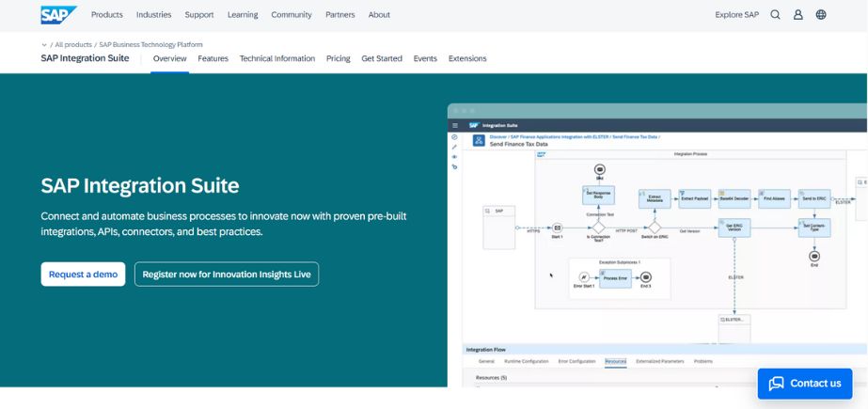Click the Problems tab in preview
868x409 pixels.
[x=703, y=361]
